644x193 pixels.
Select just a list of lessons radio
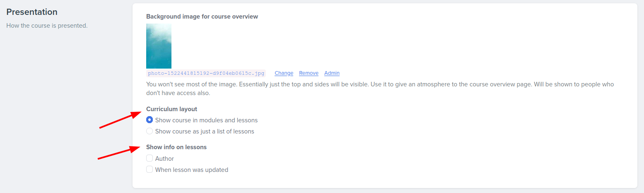click(150, 131)
